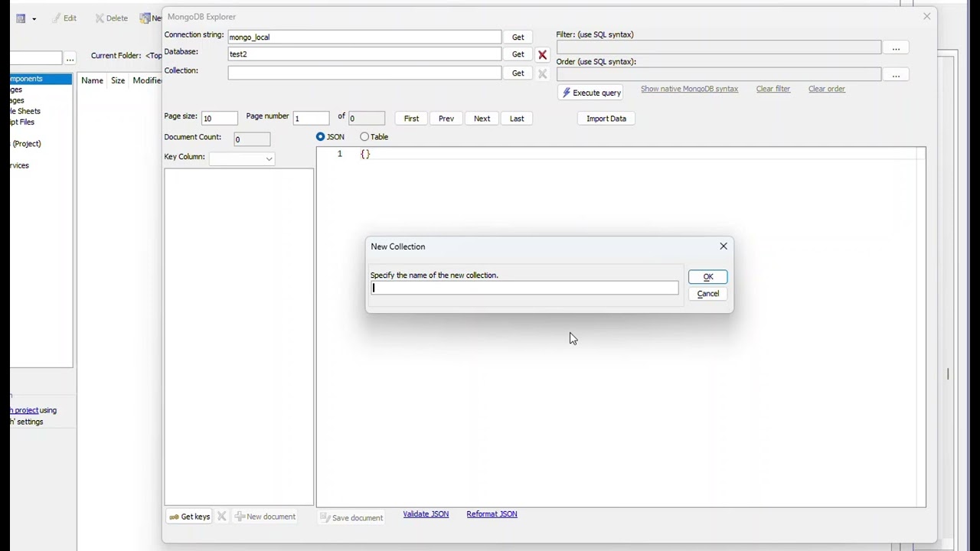This screenshot has height=551, width=980.
Task: Open dropdown arrow beside view icon
Action: pos(34,19)
